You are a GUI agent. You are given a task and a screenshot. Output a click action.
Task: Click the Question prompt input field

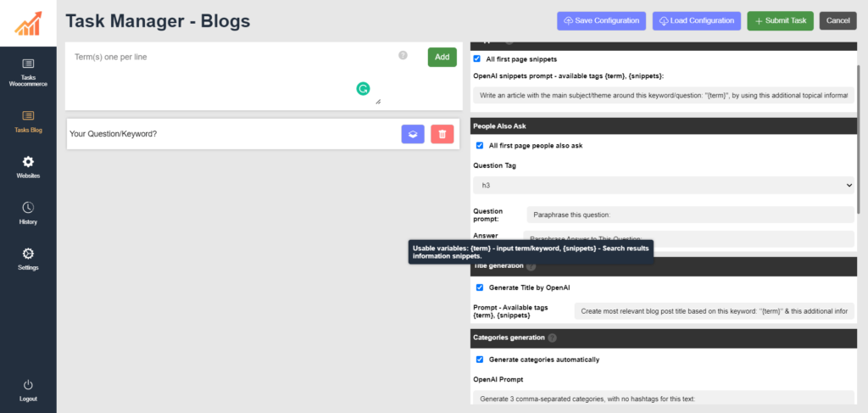(690, 215)
